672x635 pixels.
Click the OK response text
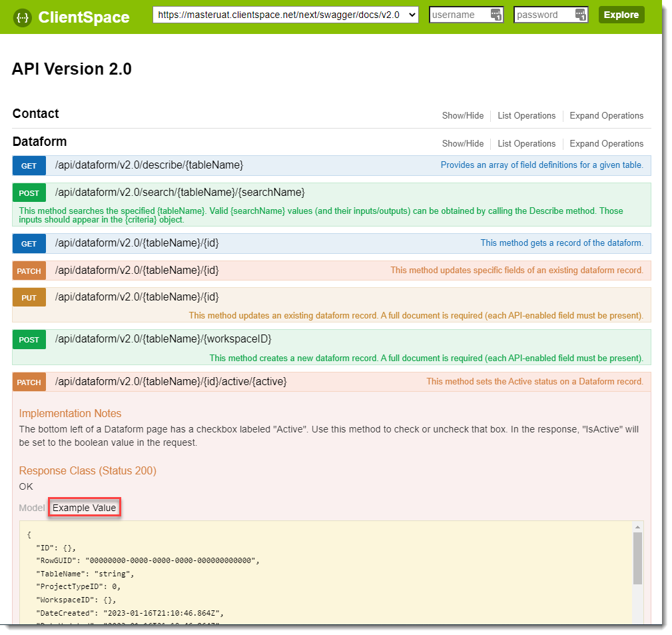pos(26,486)
